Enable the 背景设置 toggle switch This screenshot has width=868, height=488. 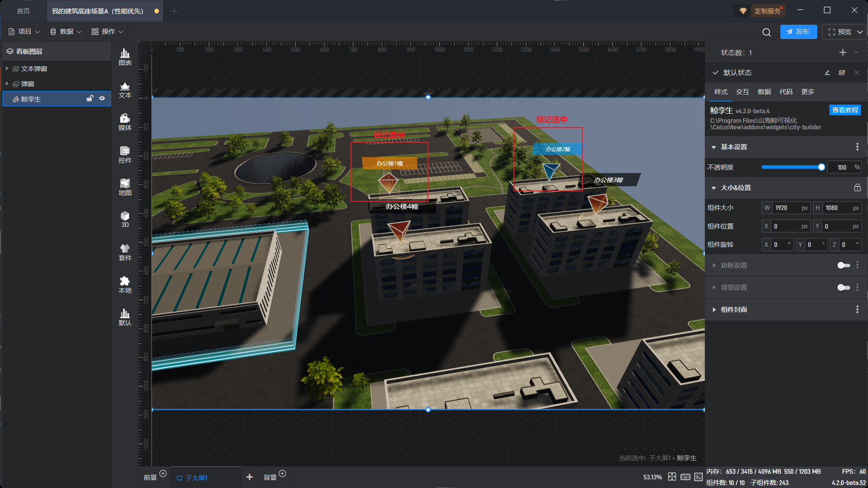(843, 287)
